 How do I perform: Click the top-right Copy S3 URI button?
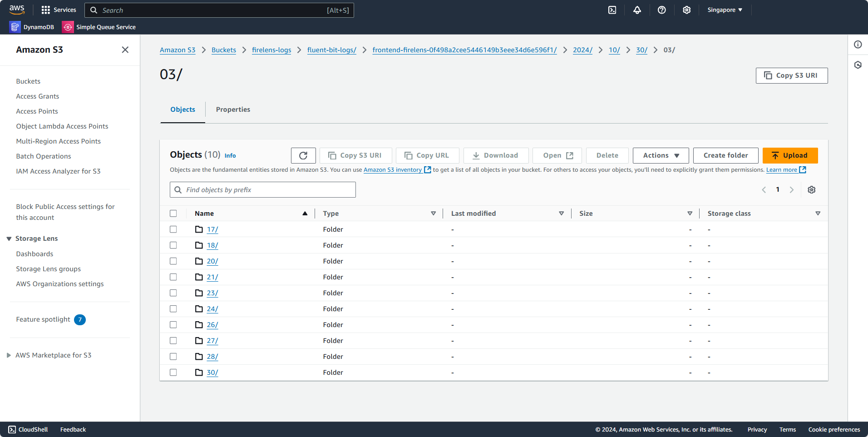coord(792,75)
